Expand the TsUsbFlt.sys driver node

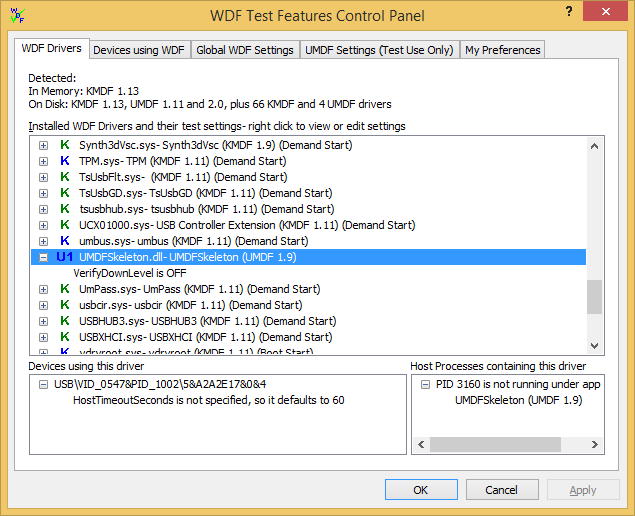[43, 177]
